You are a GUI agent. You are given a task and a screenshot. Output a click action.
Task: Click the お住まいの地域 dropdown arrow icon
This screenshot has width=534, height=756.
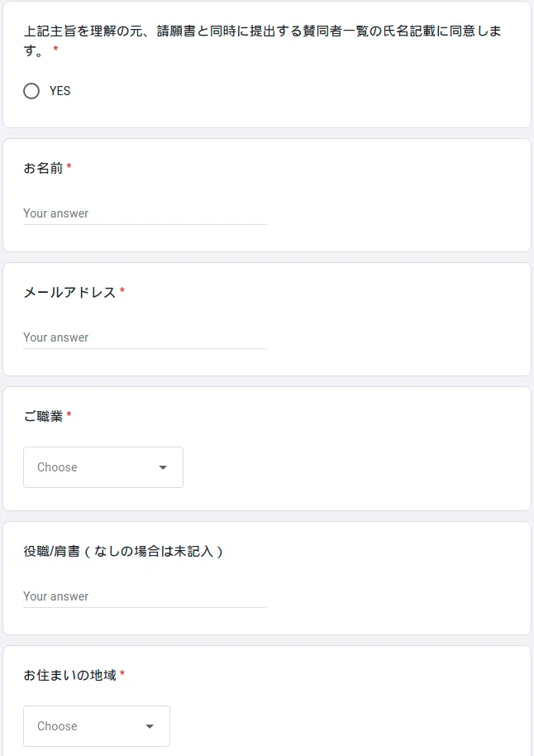[x=150, y=726]
